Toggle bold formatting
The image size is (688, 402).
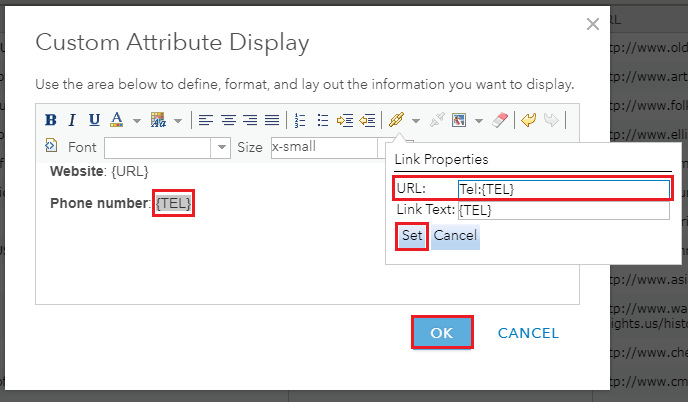point(52,120)
